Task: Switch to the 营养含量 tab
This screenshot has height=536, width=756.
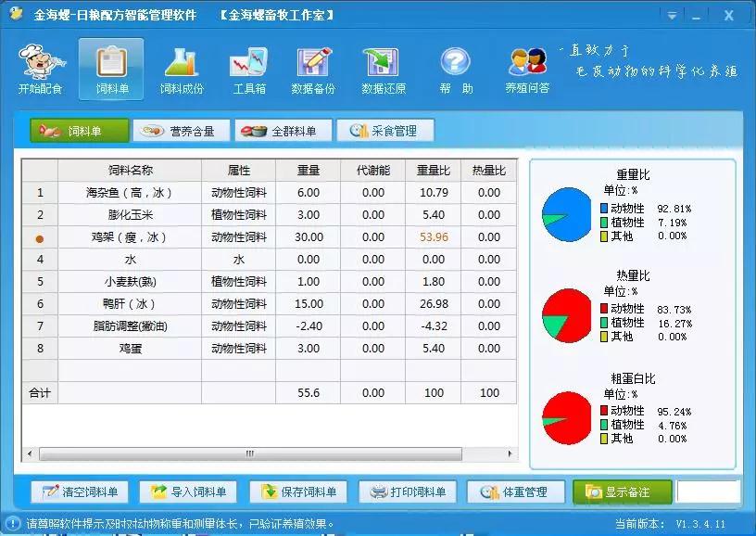Action: (x=181, y=132)
